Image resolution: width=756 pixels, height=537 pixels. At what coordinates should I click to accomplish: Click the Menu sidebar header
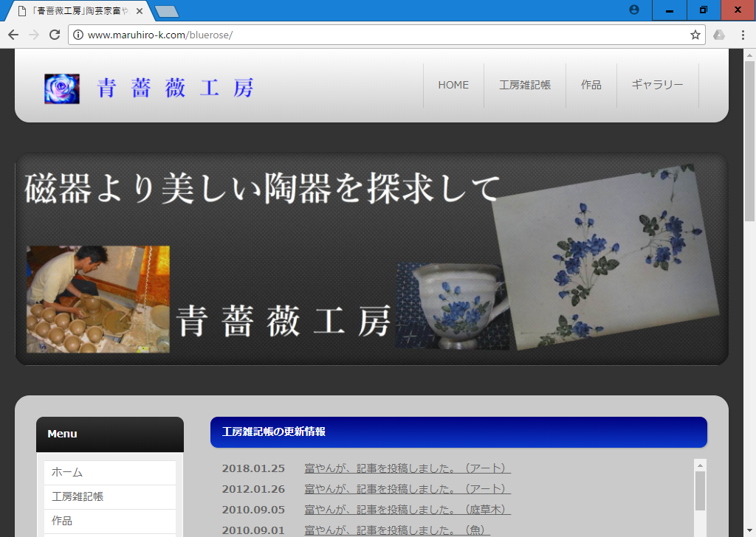click(110, 434)
